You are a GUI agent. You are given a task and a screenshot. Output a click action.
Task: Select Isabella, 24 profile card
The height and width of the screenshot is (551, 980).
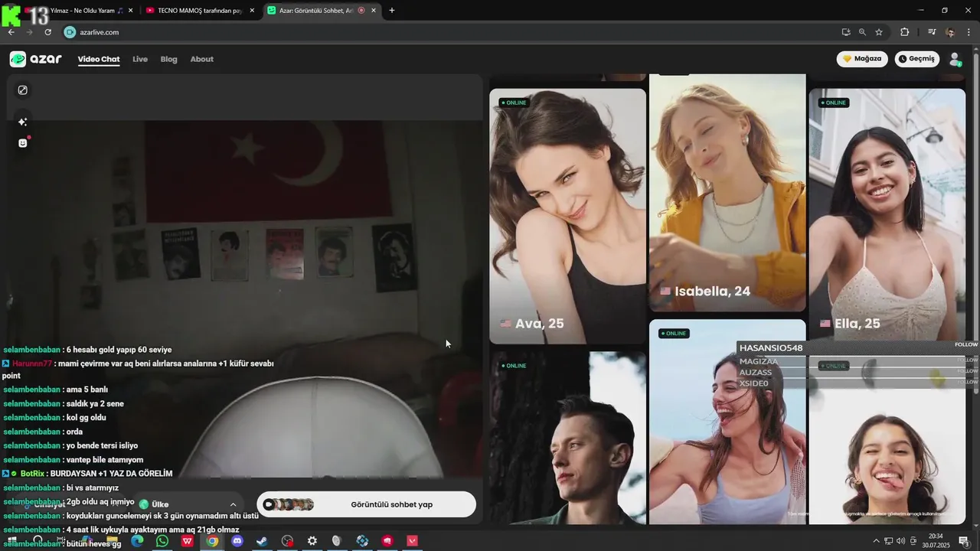[x=727, y=193]
